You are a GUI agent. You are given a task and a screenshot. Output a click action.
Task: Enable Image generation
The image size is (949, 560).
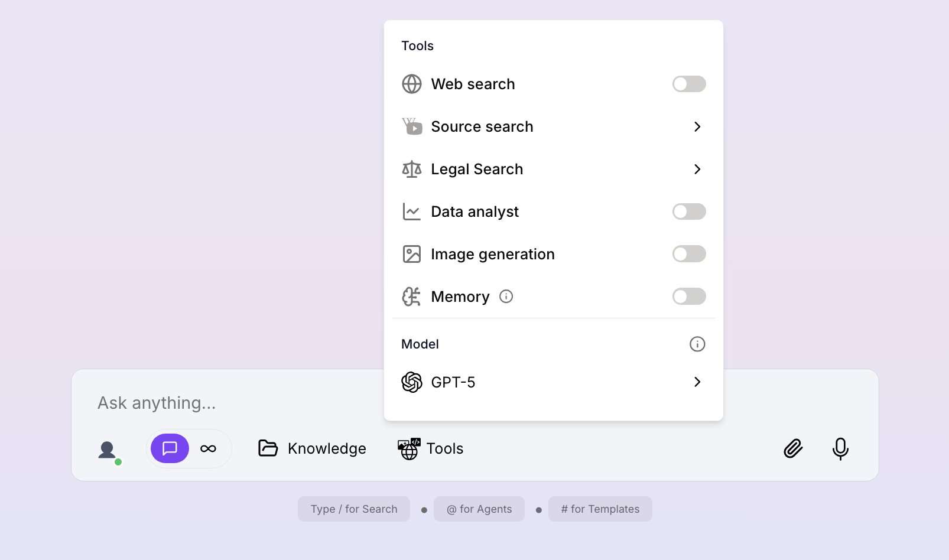689,254
